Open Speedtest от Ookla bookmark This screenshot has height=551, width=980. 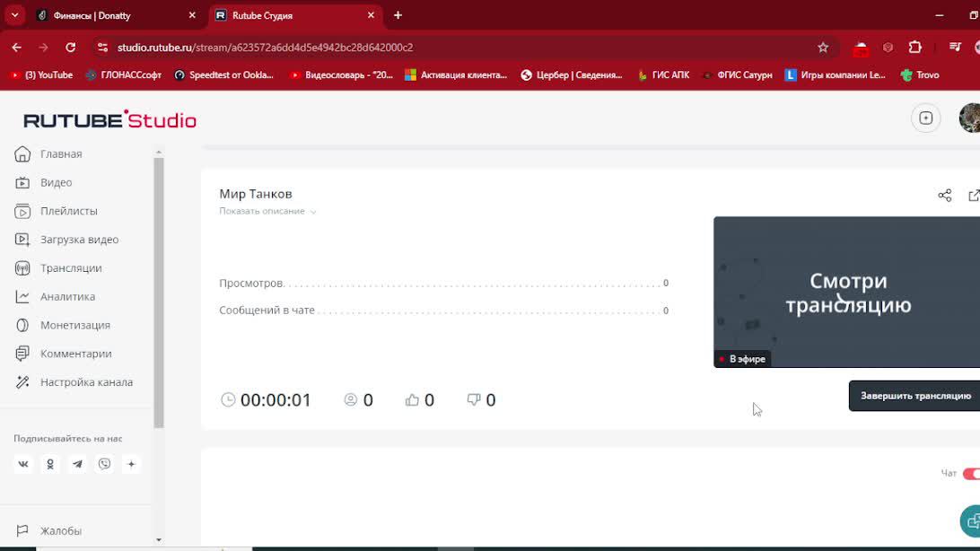tap(223, 75)
